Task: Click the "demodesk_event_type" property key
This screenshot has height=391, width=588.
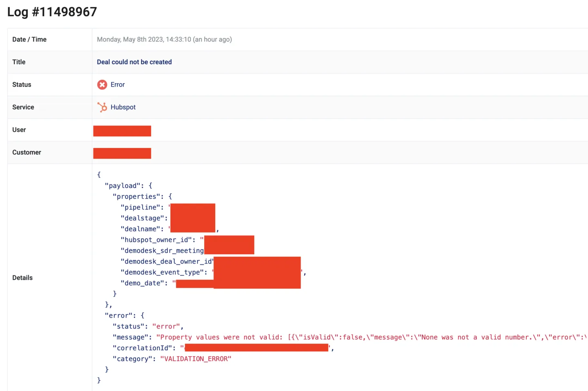Action: pos(162,273)
